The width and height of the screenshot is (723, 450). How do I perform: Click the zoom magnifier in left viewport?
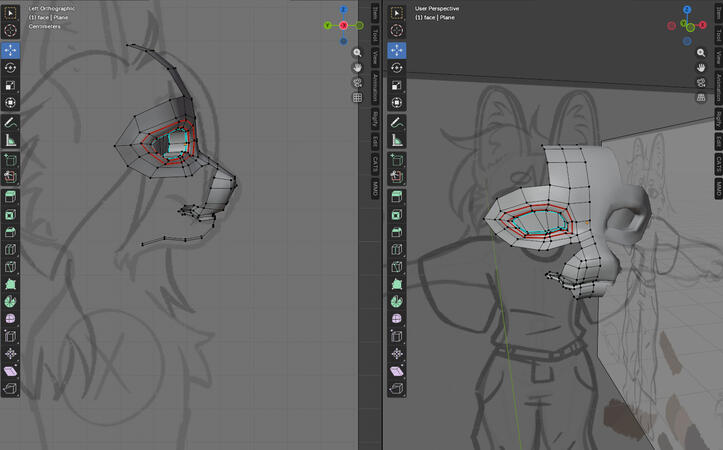[x=357, y=53]
